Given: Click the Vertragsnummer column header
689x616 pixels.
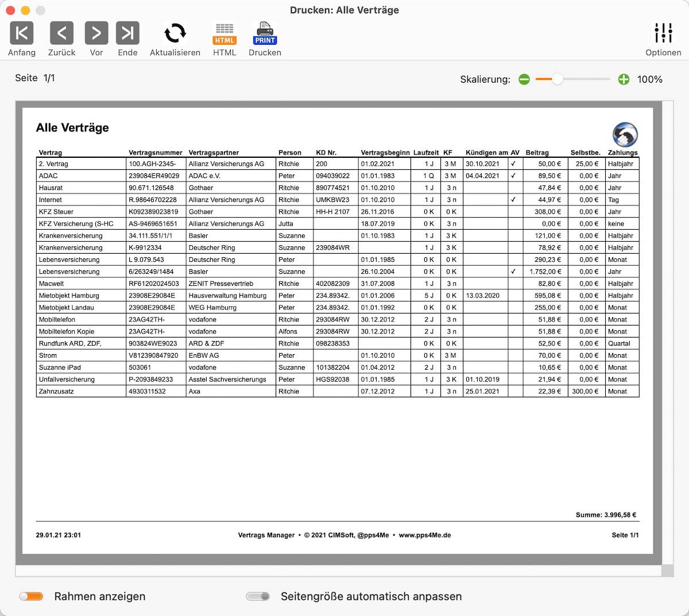Looking at the screenshot, I should coord(156,153).
